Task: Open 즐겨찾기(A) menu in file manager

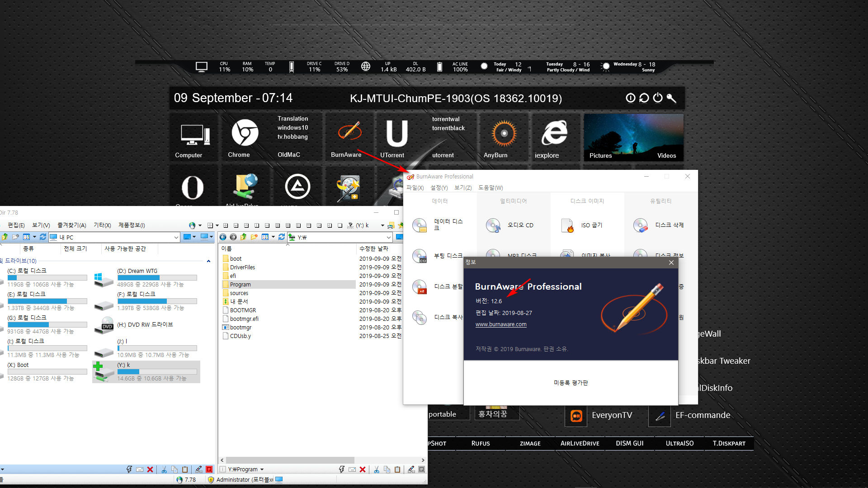Action: click(x=71, y=225)
